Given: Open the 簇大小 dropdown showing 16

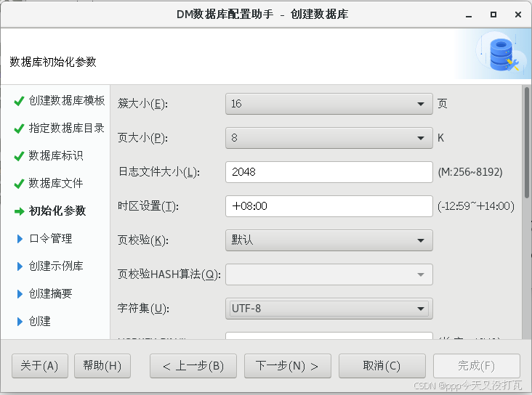Looking at the screenshot, I should (x=329, y=104).
